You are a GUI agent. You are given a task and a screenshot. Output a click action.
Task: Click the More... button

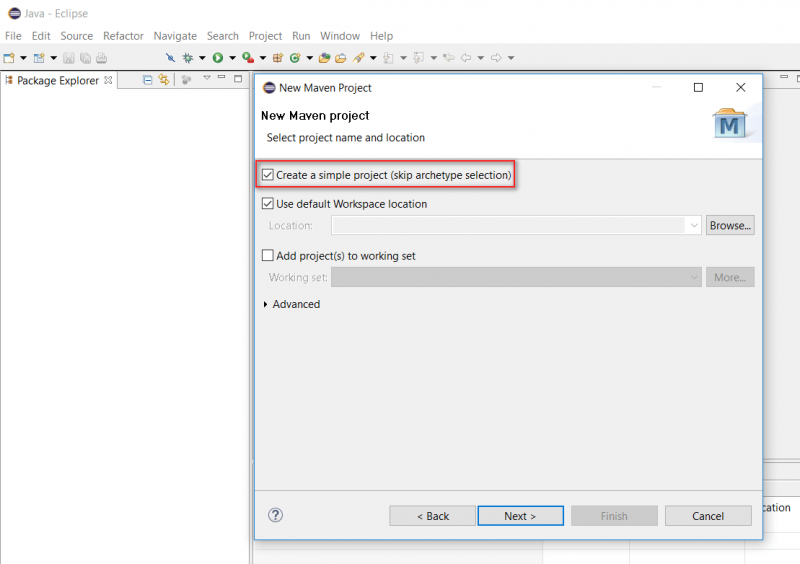[730, 277]
